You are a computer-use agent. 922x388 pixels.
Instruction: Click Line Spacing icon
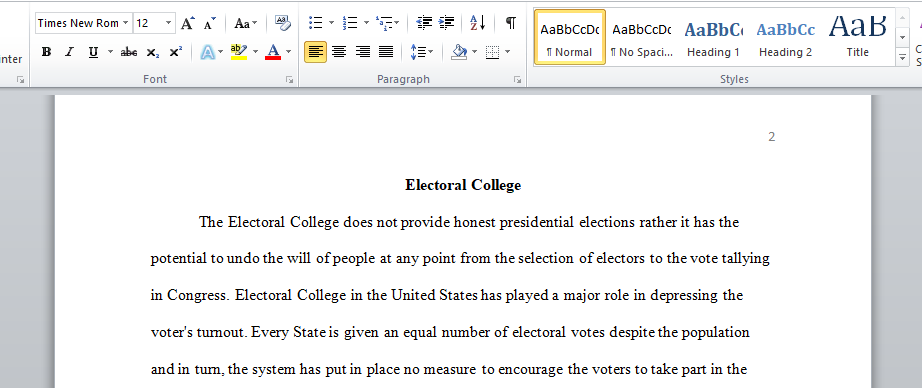[x=418, y=52]
